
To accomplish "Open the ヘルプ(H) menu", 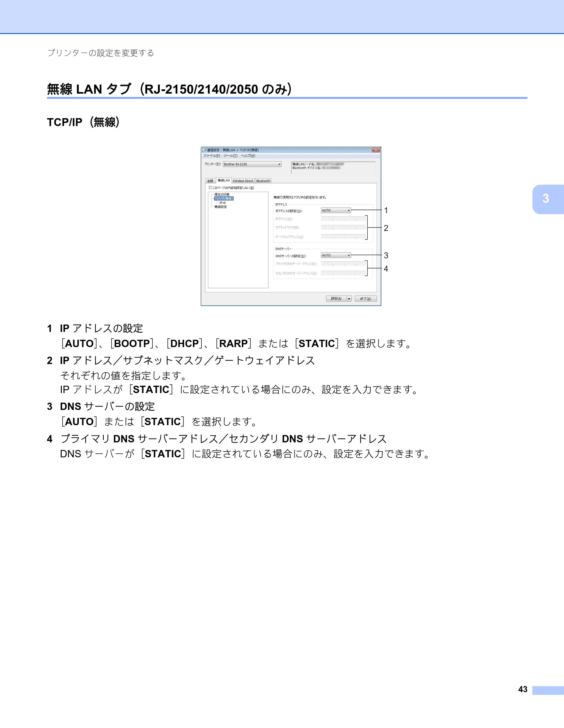I will (x=248, y=156).
